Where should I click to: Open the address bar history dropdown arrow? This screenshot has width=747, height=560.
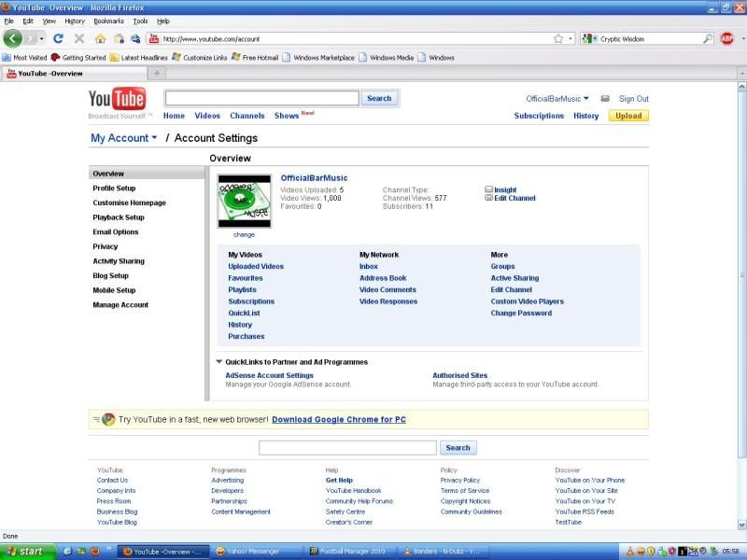tap(571, 38)
